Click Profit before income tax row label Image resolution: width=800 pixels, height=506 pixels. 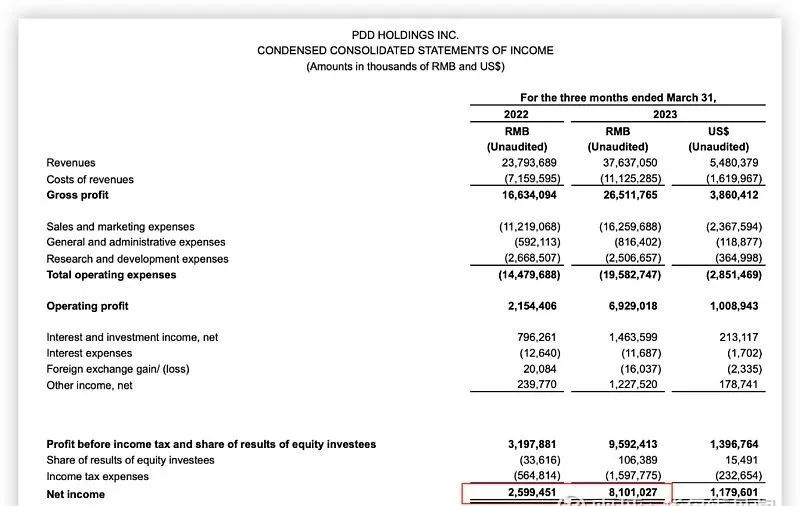(211, 444)
